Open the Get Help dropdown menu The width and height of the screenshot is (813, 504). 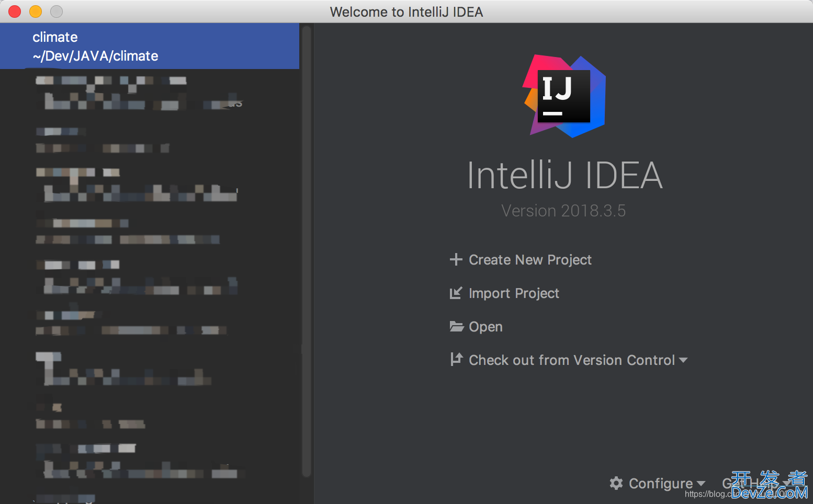(x=753, y=483)
